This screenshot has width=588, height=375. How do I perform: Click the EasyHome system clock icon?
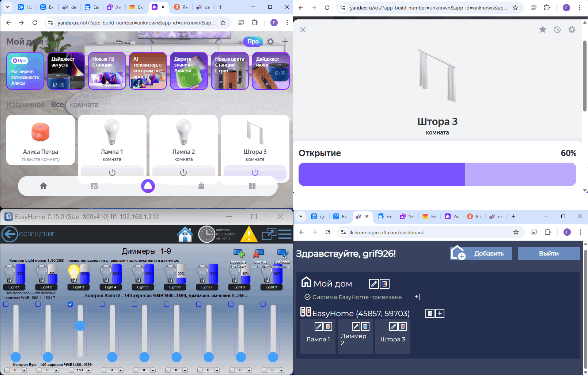(206, 234)
